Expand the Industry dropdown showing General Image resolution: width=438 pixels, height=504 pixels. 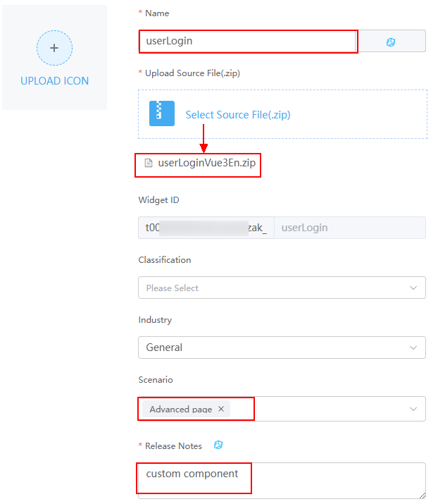pyautogui.click(x=282, y=348)
